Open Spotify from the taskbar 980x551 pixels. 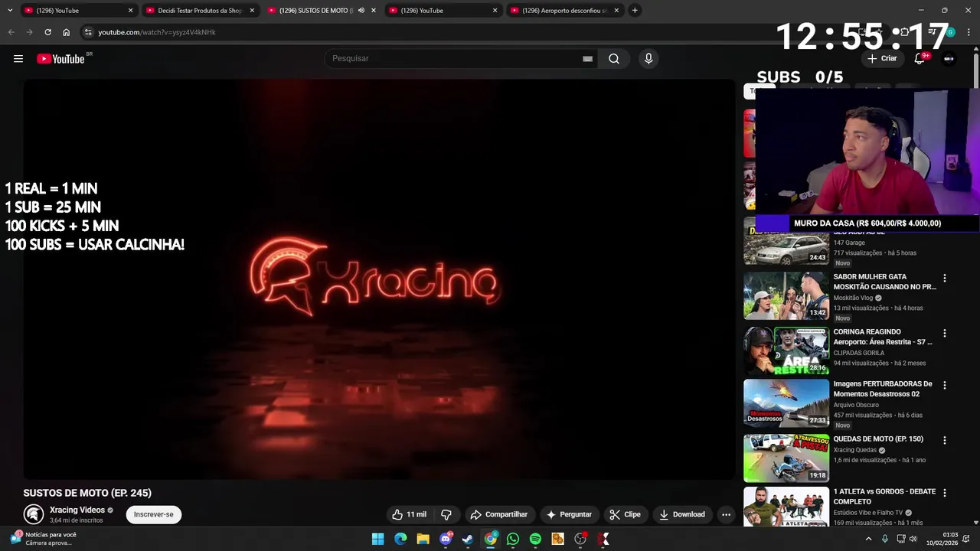(535, 540)
